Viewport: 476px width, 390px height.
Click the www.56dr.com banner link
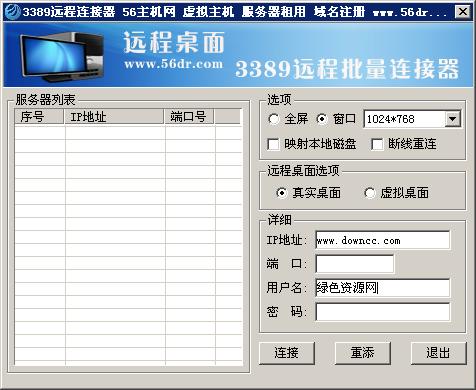173,64
